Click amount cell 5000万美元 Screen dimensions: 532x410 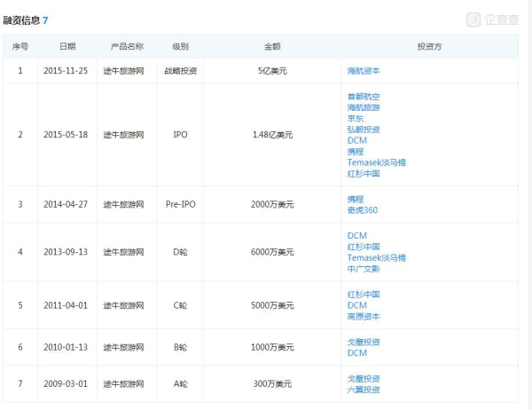pos(272,305)
